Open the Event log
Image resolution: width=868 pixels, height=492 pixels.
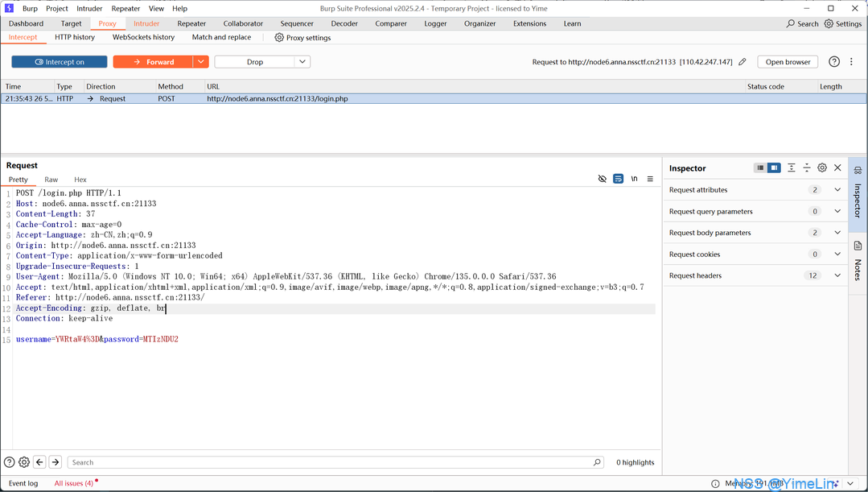pos(23,484)
